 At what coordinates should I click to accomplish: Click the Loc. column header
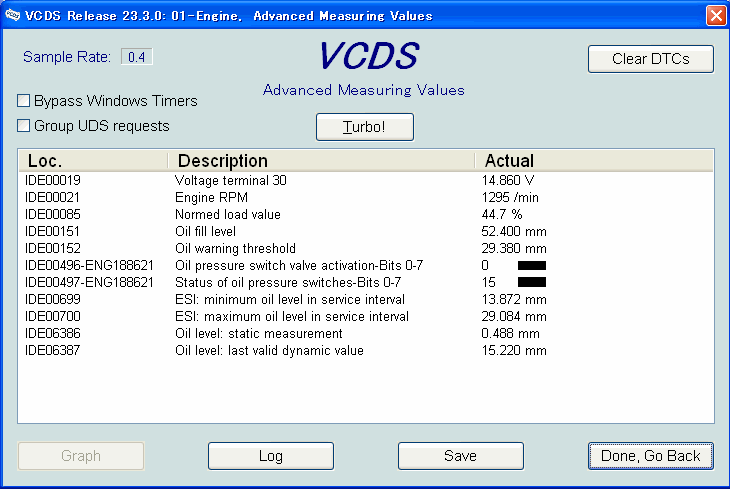92,161
